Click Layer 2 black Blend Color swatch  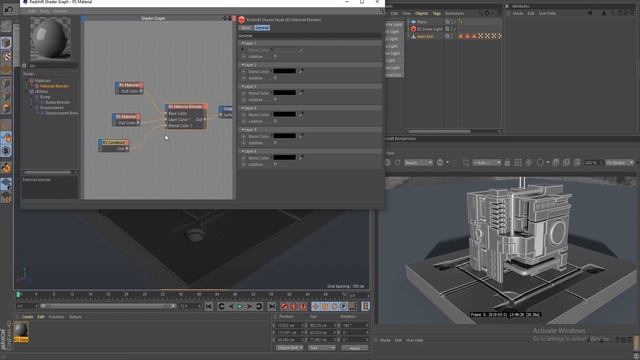[x=284, y=71]
